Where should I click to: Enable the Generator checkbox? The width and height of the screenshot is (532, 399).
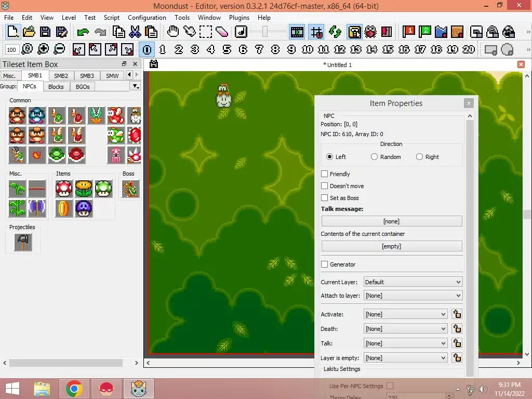pos(325,264)
